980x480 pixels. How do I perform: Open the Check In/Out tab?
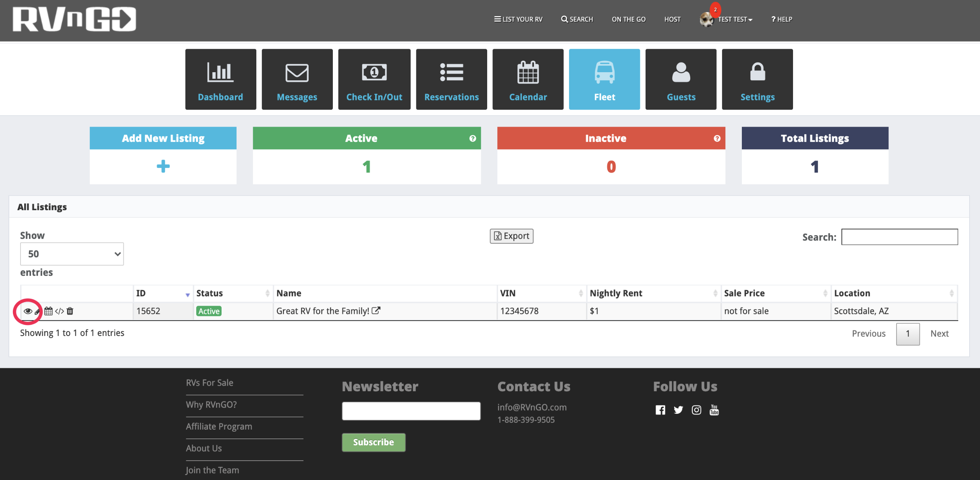tap(374, 79)
